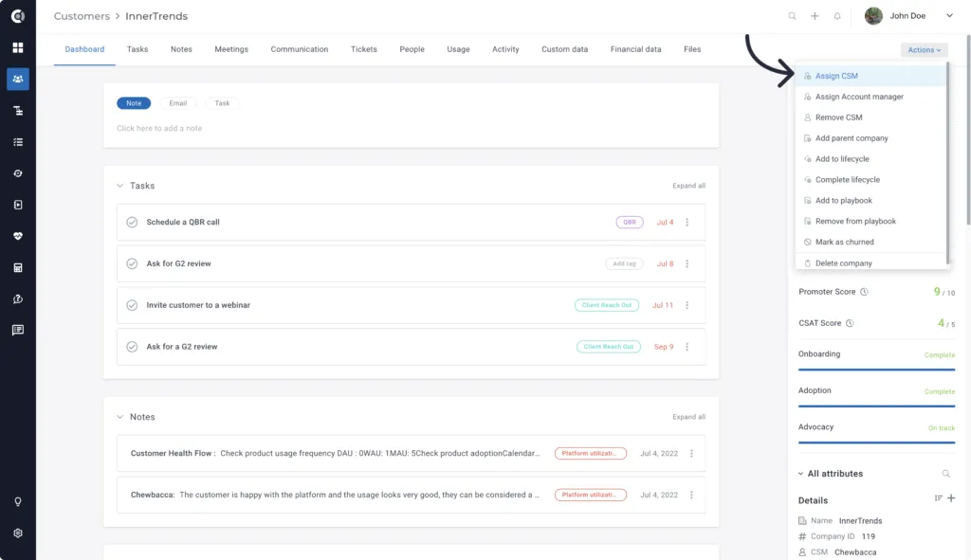Collapse the All attributes section
Image resolution: width=971 pixels, height=560 pixels.
pos(800,474)
